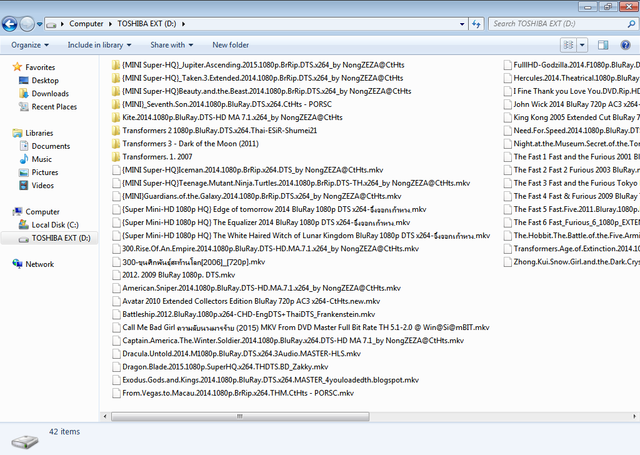The height and width of the screenshot is (455, 640).
Task: Click the horizontal scrollbar thumb
Action: coord(240,416)
